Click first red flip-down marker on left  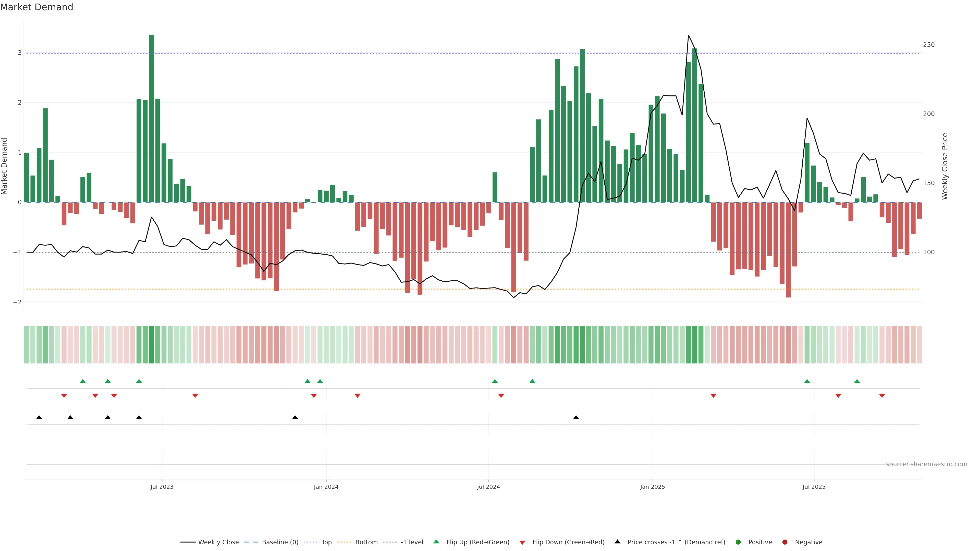64,396
